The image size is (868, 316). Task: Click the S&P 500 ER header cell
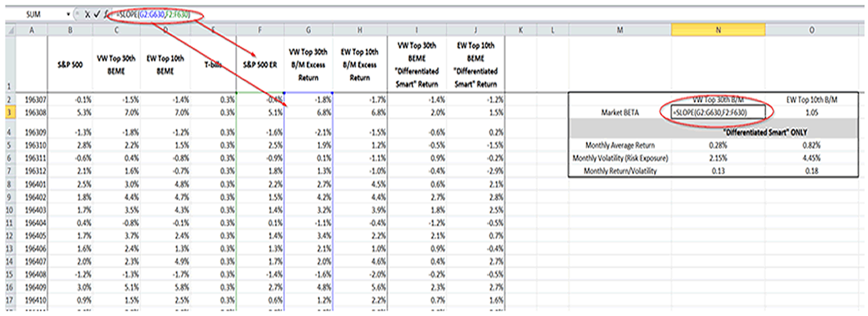click(259, 64)
